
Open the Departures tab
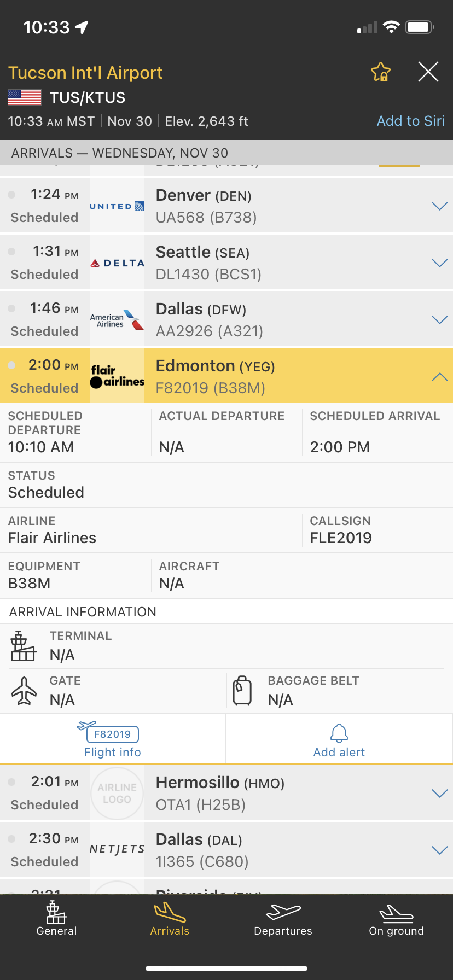283,918
